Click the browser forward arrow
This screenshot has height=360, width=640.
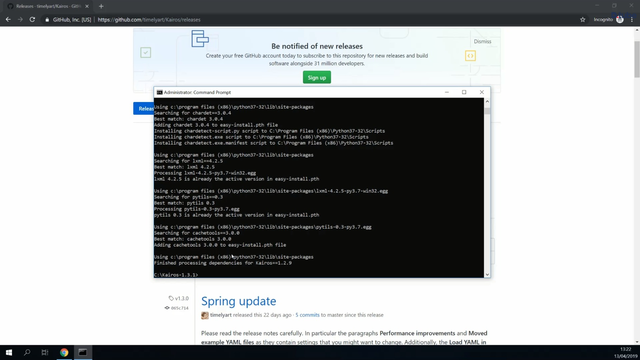tap(20, 20)
